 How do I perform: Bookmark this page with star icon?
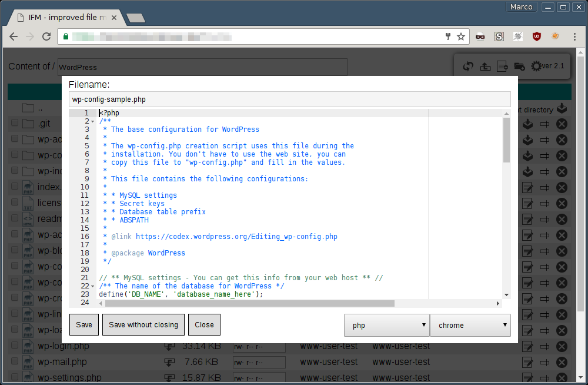(461, 36)
